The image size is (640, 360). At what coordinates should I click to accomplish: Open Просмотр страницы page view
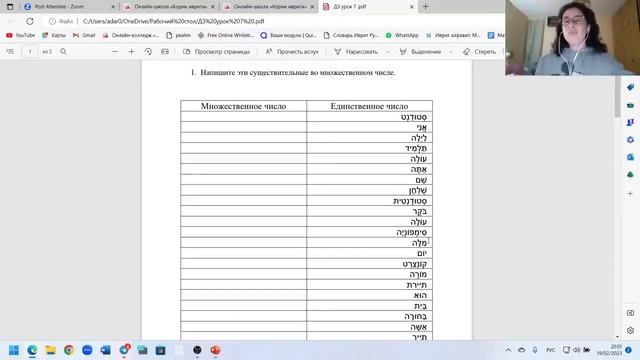tap(216, 52)
